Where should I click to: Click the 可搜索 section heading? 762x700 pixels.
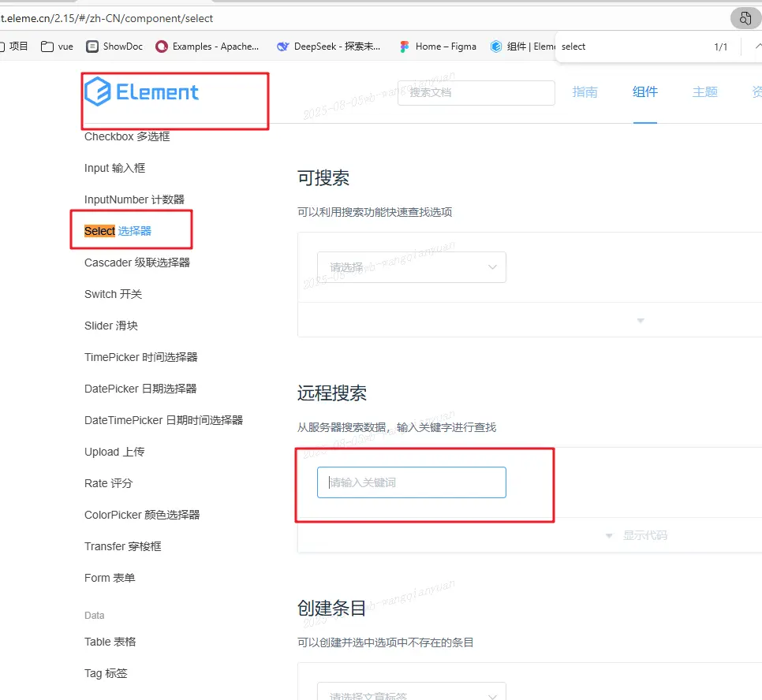(x=323, y=178)
